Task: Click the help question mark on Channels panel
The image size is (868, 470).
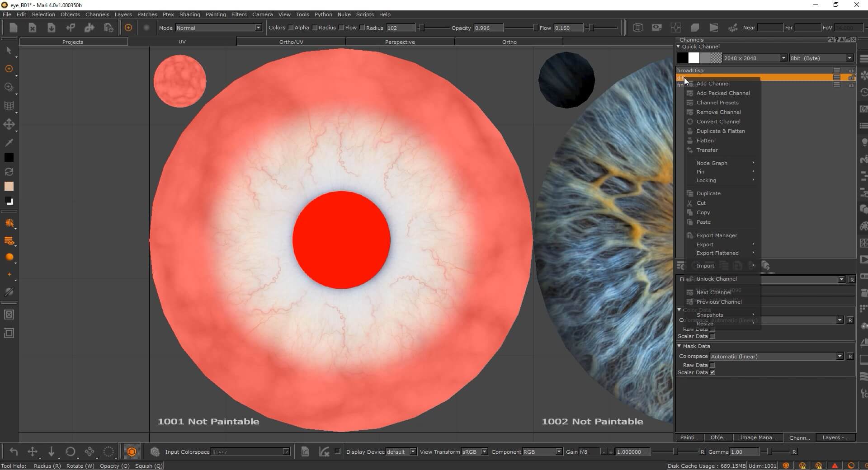Action: (x=837, y=40)
